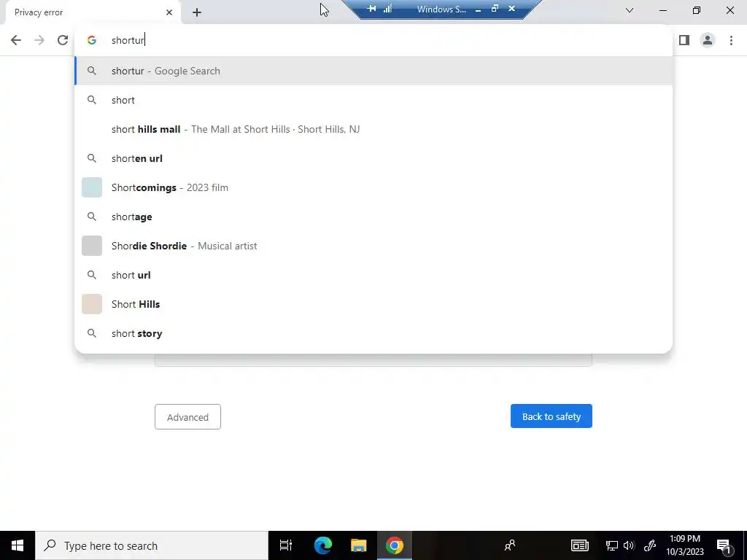Click the Short Hills thumbnail

tap(92, 304)
